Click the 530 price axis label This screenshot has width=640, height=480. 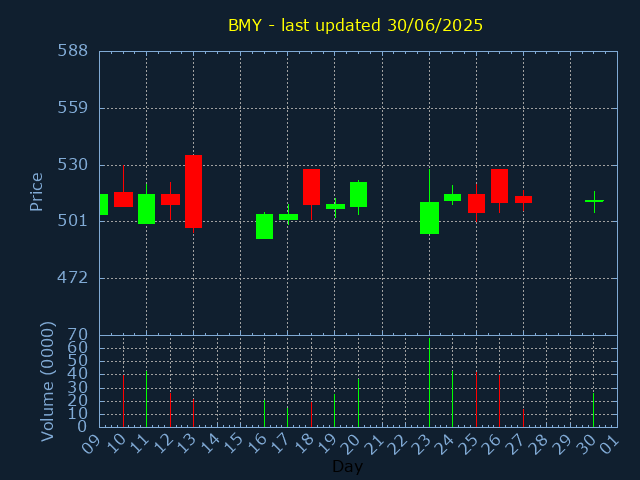click(x=72, y=165)
